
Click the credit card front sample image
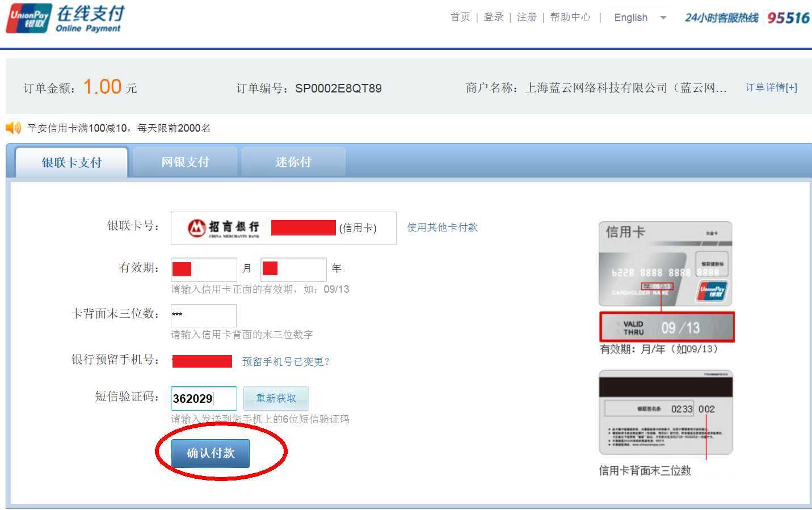click(666, 264)
